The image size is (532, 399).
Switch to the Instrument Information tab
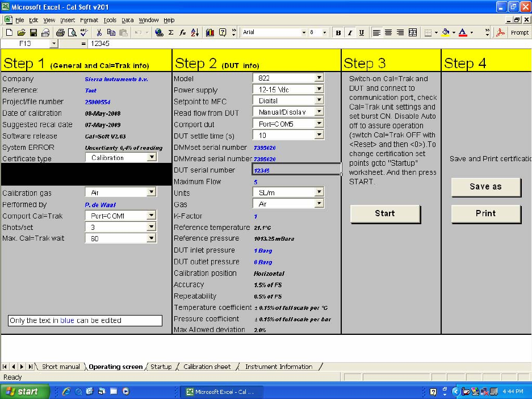coord(279,367)
